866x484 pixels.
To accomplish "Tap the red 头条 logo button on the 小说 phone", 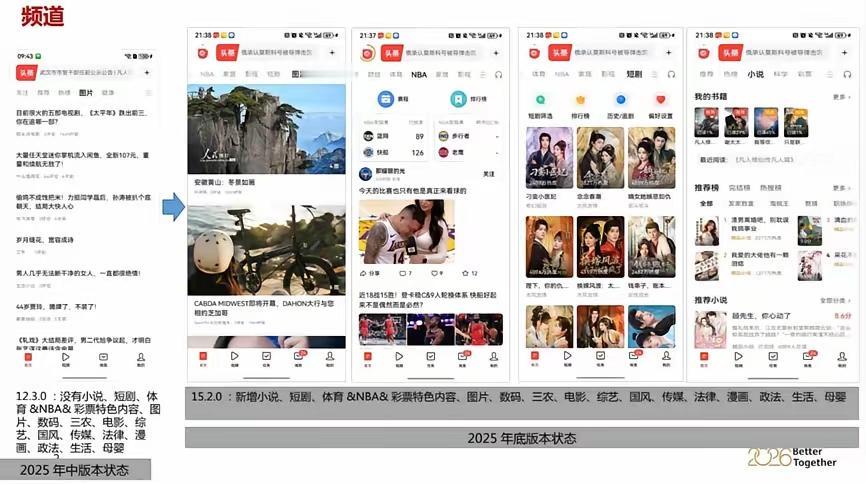I will pyautogui.click(x=730, y=52).
